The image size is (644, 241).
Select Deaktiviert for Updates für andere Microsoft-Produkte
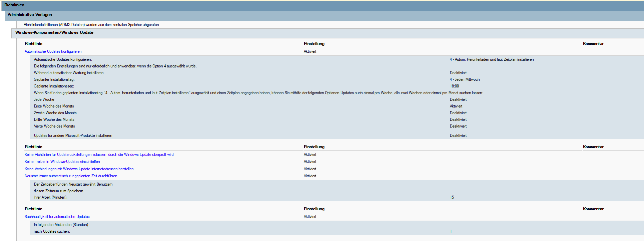coord(458,136)
